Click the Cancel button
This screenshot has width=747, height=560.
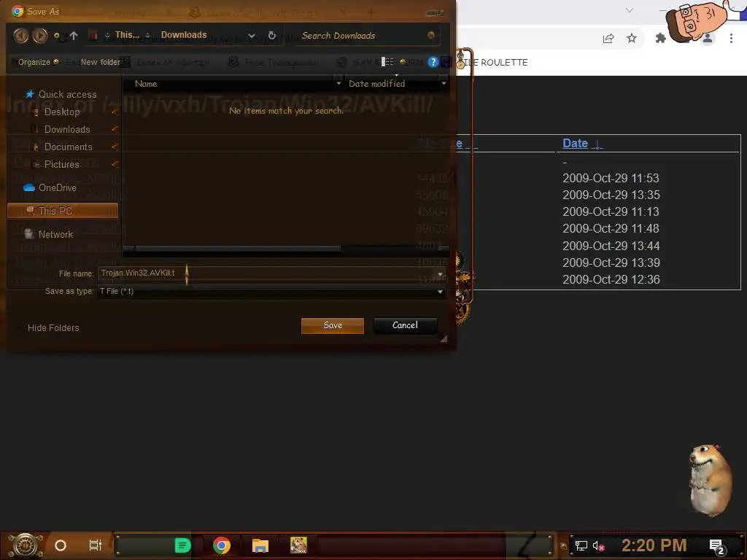(x=405, y=325)
